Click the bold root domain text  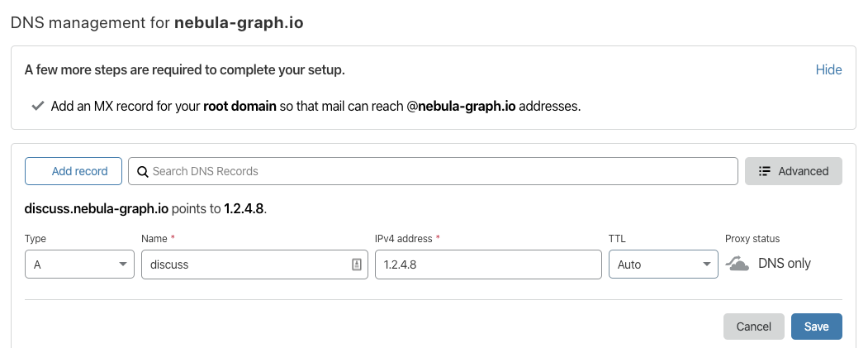(240, 107)
